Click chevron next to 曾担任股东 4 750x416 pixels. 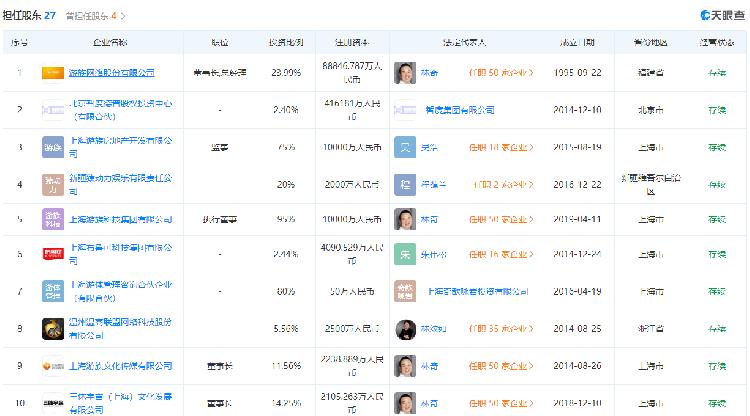(123, 16)
